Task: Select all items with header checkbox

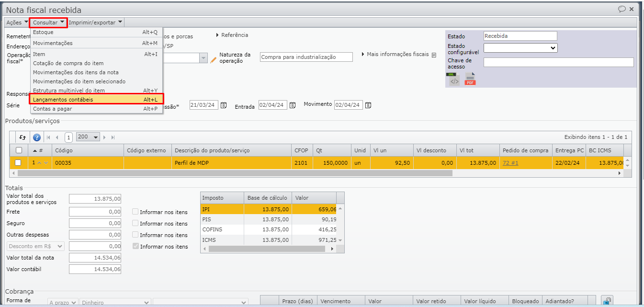Action: click(x=19, y=150)
